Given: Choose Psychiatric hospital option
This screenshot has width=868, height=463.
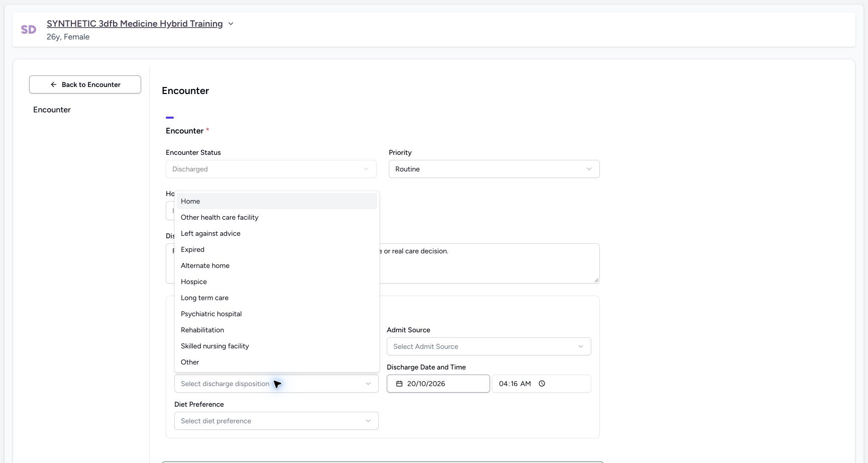Looking at the screenshot, I should coord(277,314).
